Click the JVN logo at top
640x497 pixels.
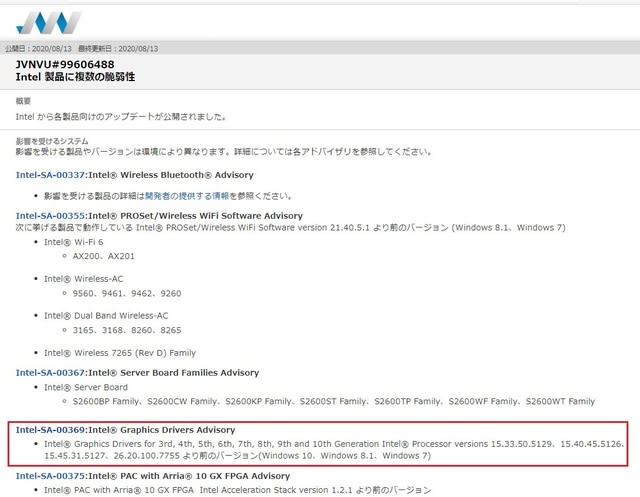click(48, 22)
